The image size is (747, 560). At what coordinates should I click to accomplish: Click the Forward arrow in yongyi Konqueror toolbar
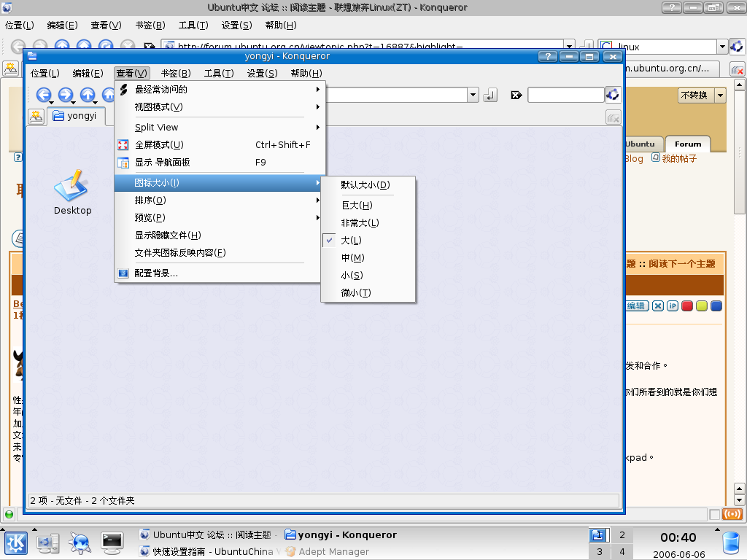click(x=65, y=94)
